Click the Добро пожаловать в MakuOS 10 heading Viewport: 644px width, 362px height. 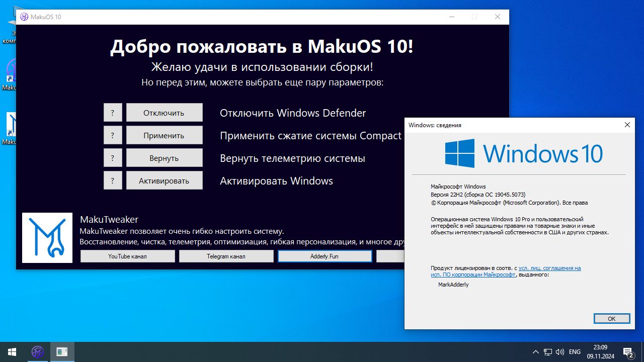point(262,47)
